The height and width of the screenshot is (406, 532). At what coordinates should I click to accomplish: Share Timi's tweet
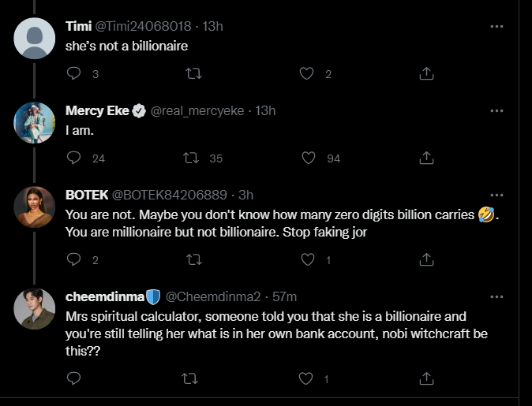pos(425,74)
